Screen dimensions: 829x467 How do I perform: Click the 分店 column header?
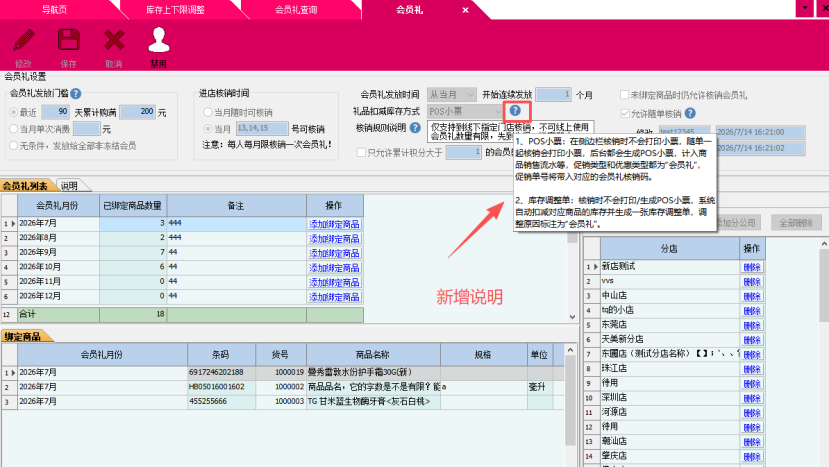669,249
